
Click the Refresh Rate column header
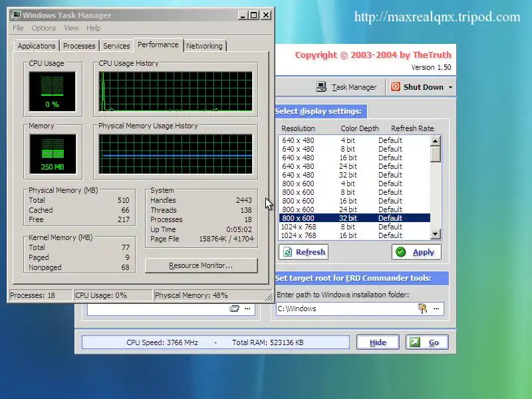pyautogui.click(x=412, y=128)
